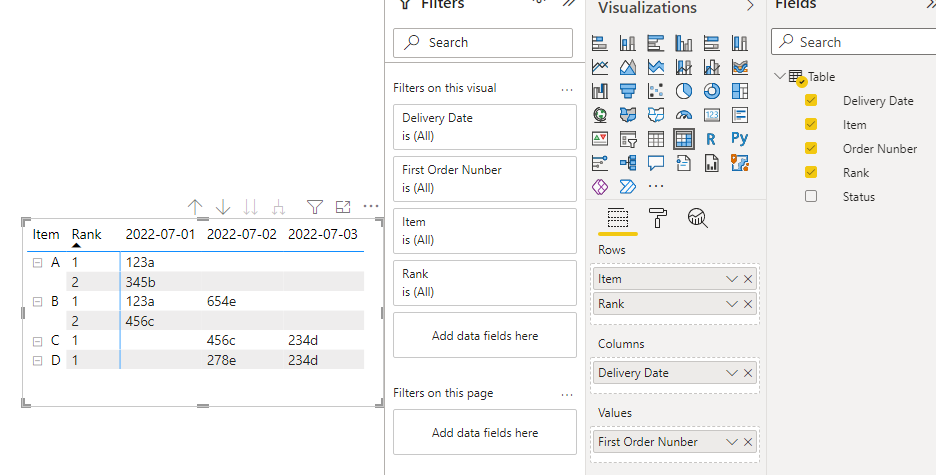Collapse row B in the matrix
This screenshot has width=936, height=475.
pyautogui.click(x=38, y=302)
